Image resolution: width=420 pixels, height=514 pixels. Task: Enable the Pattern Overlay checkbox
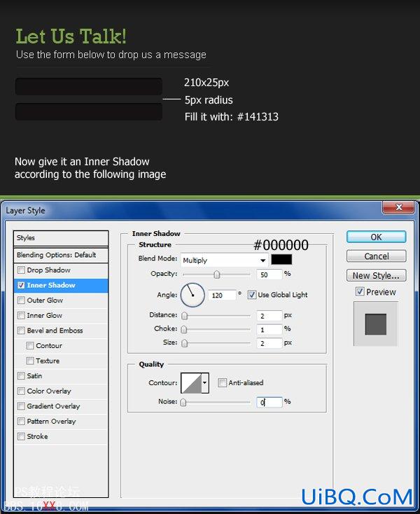click(21, 422)
